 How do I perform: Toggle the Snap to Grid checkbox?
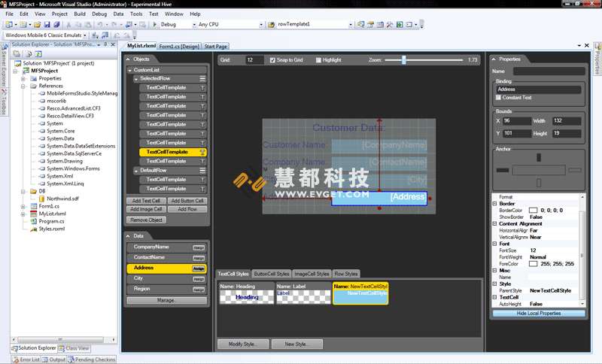[272, 59]
